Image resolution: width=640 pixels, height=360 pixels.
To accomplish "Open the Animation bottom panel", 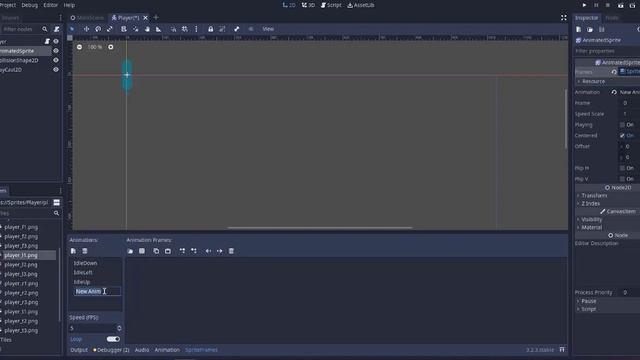I will 167,350.
